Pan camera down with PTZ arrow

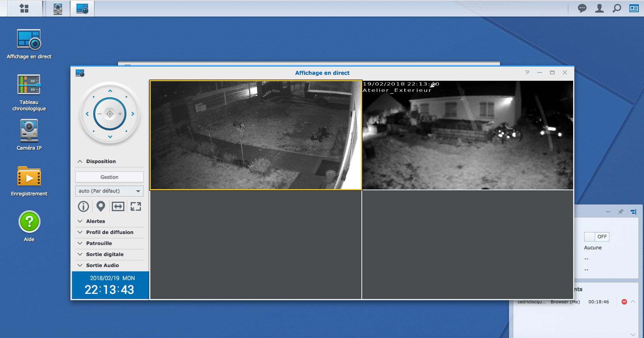110,137
